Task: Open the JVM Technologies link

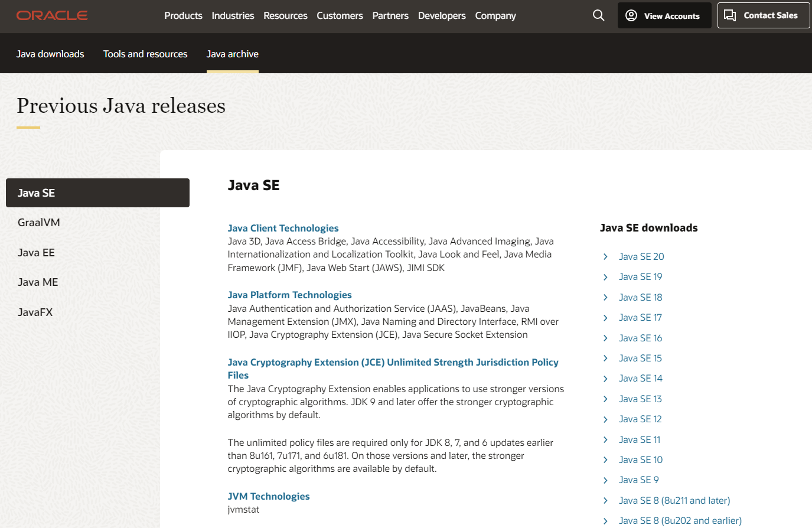Action: click(x=269, y=496)
